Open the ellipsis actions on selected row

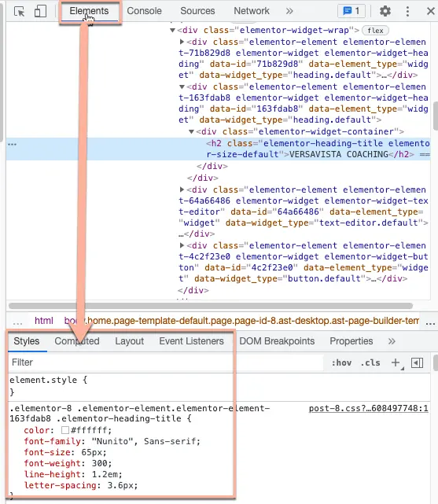tap(13, 145)
